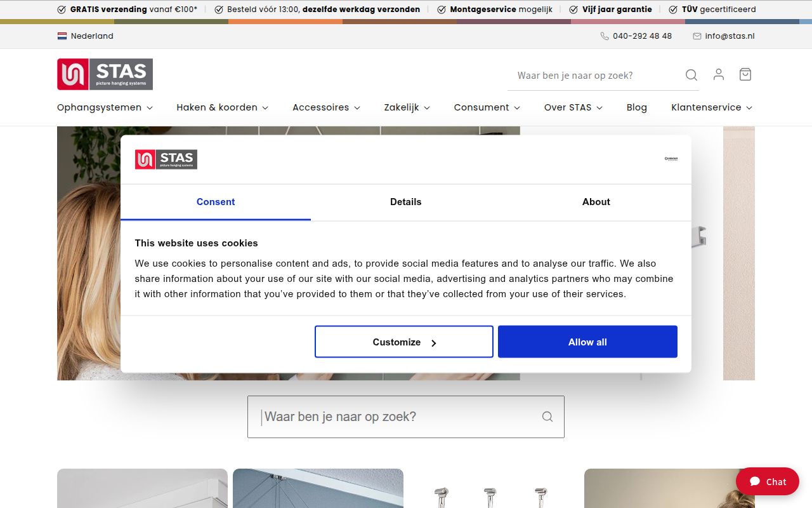Select the Consent tab
Viewport: 812px width, 508px height.
click(x=216, y=202)
